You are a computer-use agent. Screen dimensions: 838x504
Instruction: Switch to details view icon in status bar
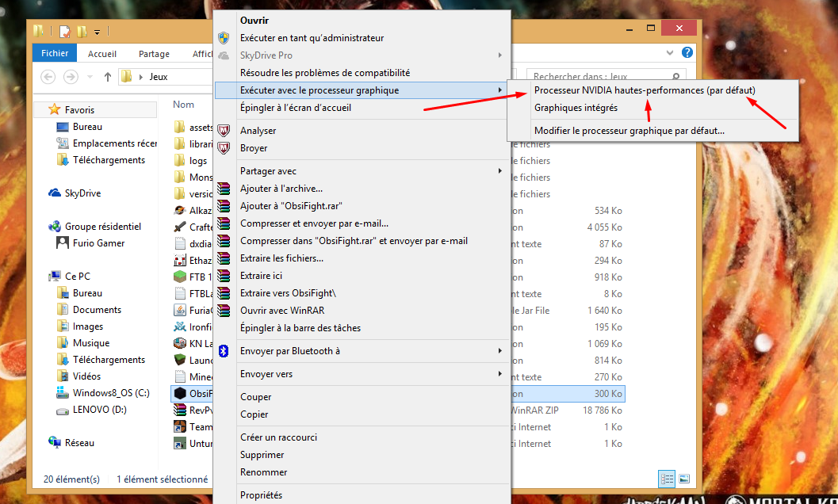pyautogui.click(x=667, y=479)
